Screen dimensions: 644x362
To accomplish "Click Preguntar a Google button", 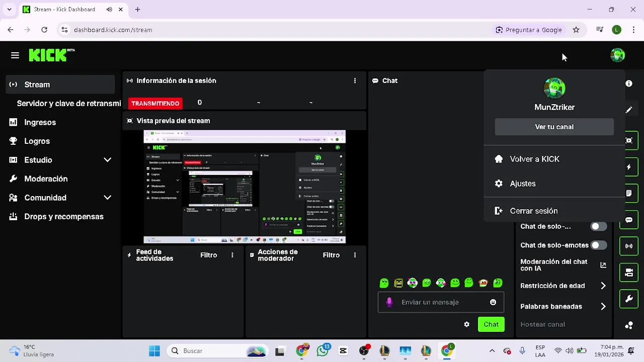I will point(529,30).
